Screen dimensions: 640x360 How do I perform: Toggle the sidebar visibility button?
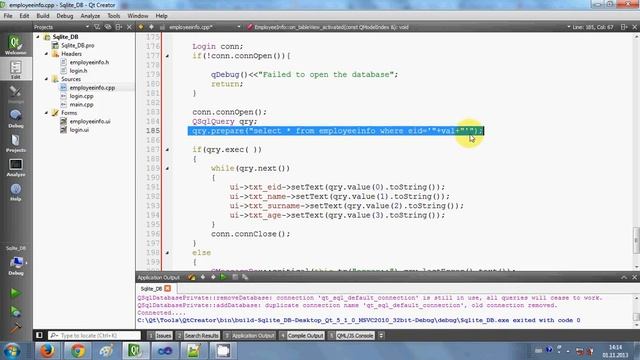pyautogui.click(x=39, y=336)
